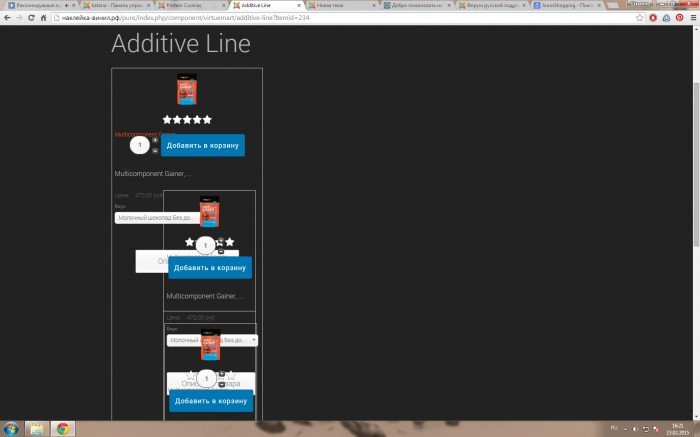Click the Chrome icon in the taskbar
Viewport: 700px width, 437px height.
point(62,429)
